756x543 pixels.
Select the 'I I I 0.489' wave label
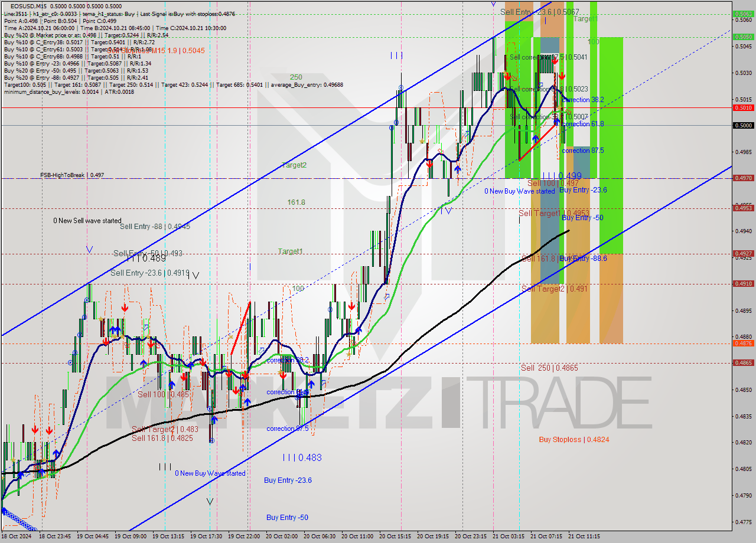coord(146,258)
